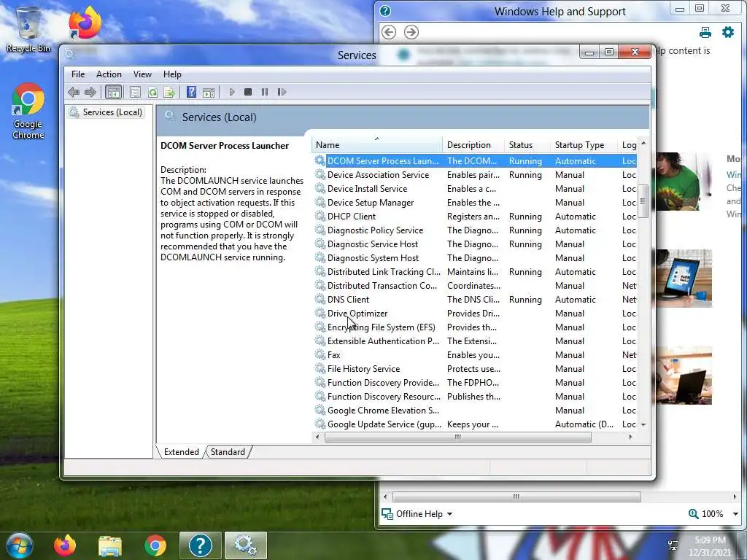Select the DHCP Client service
Viewport: 747px width, 560px height.
[475, 216]
